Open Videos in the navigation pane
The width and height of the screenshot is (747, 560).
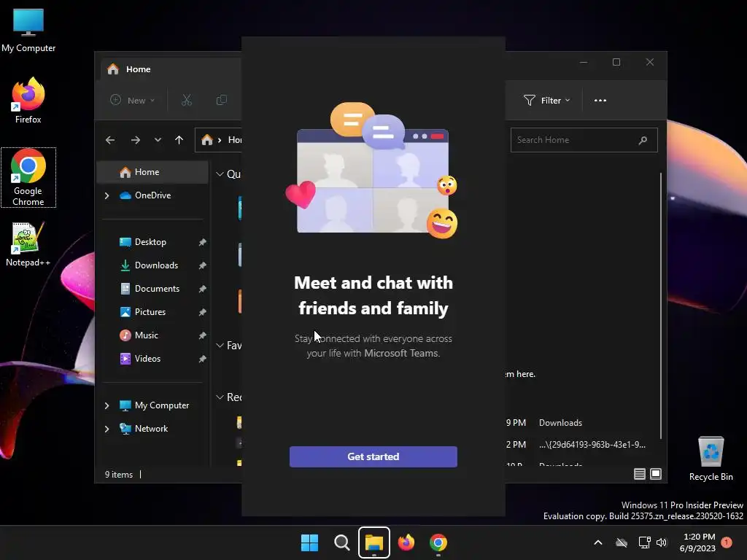(x=147, y=359)
